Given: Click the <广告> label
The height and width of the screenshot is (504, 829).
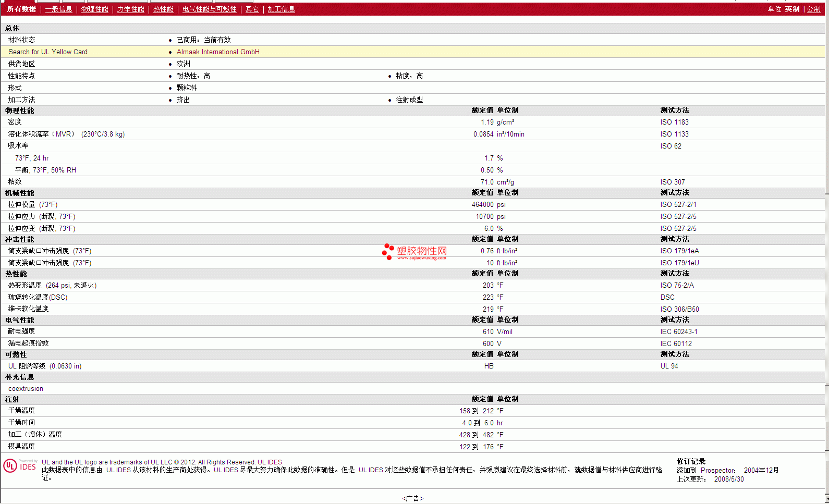Looking at the screenshot, I should pos(413,498).
